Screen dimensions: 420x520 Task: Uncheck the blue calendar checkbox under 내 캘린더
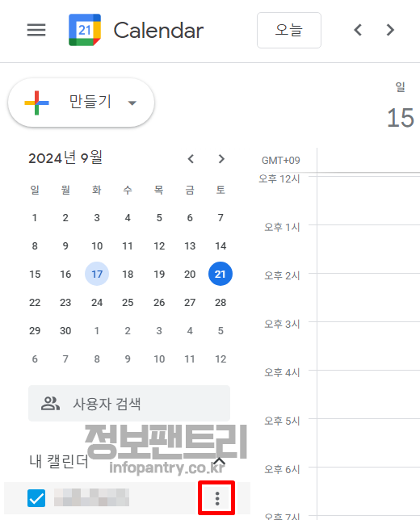[36, 498]
